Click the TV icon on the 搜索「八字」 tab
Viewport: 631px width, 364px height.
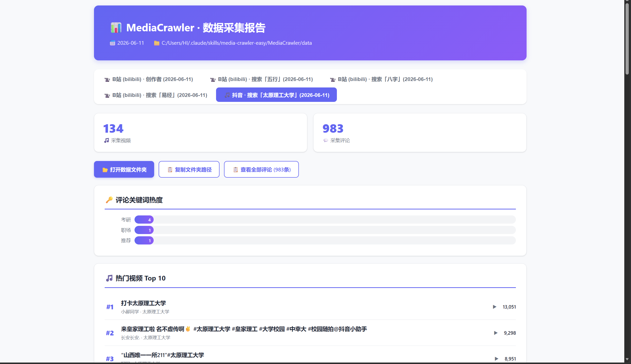point(333,80)
